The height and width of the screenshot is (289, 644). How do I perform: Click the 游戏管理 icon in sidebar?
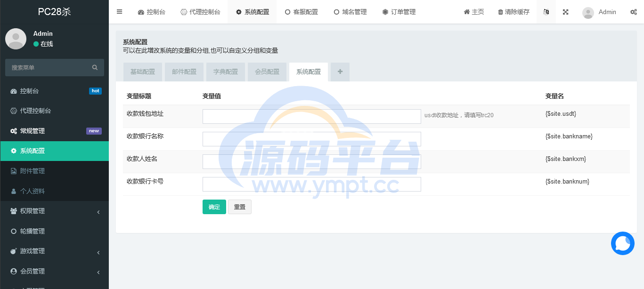point(14,251)
